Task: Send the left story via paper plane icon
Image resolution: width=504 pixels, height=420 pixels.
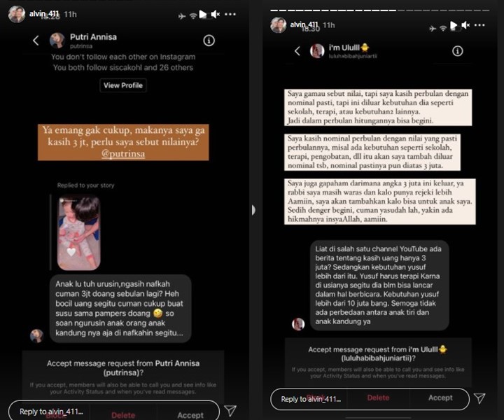Action: [x=230, y=410]
